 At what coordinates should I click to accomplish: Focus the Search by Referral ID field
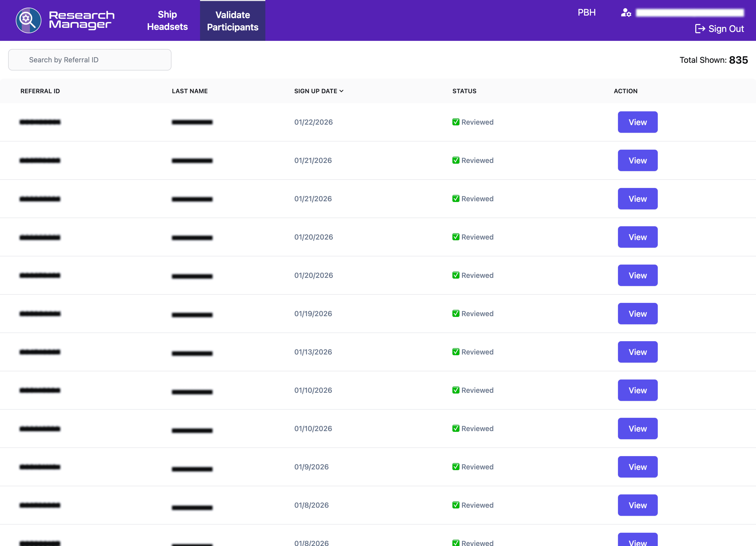90,60
